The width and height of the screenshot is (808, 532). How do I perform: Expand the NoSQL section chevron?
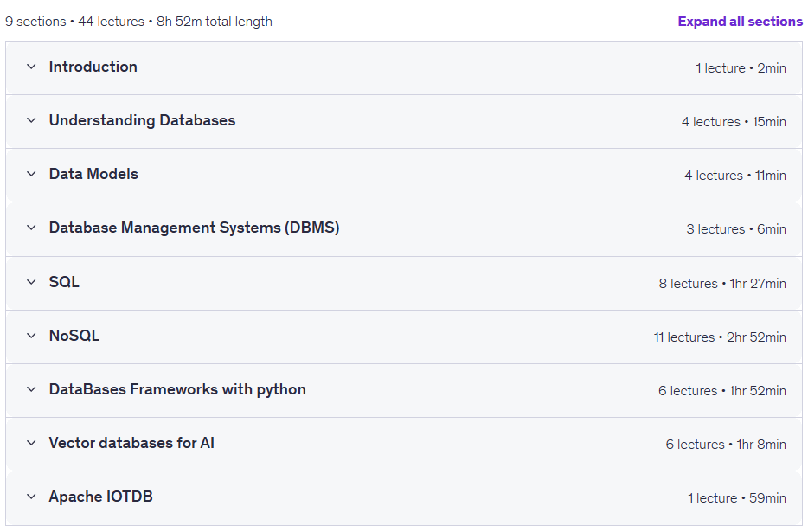click(x=31, y=336)
